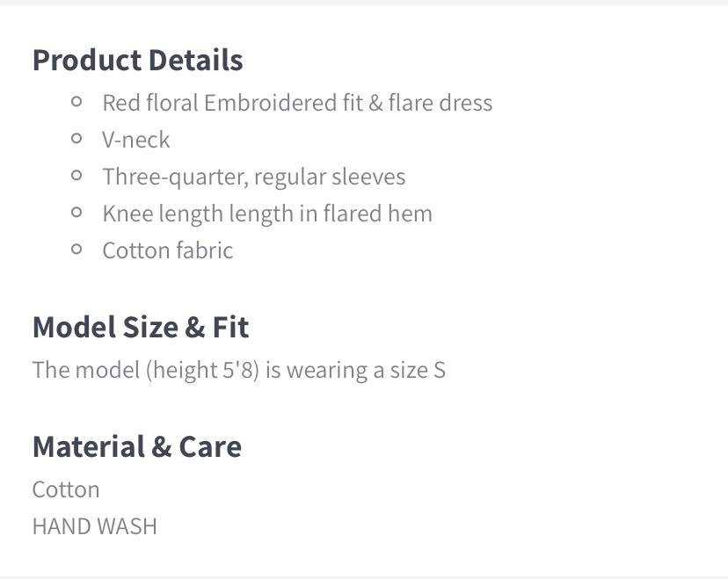Select the Red floral Embroidered dress line
Viewport: 728px width, 579px height.
pyautogui.click(x=296, y=103)
